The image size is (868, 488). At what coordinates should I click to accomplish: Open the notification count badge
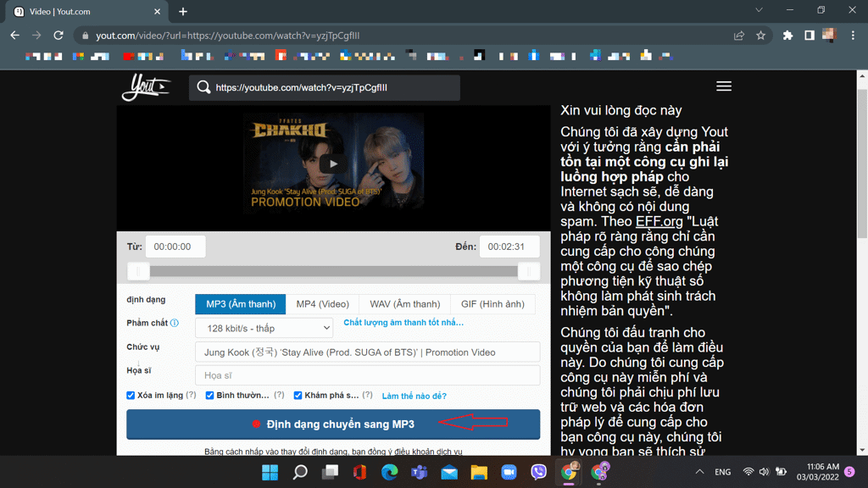pos(849,472)
